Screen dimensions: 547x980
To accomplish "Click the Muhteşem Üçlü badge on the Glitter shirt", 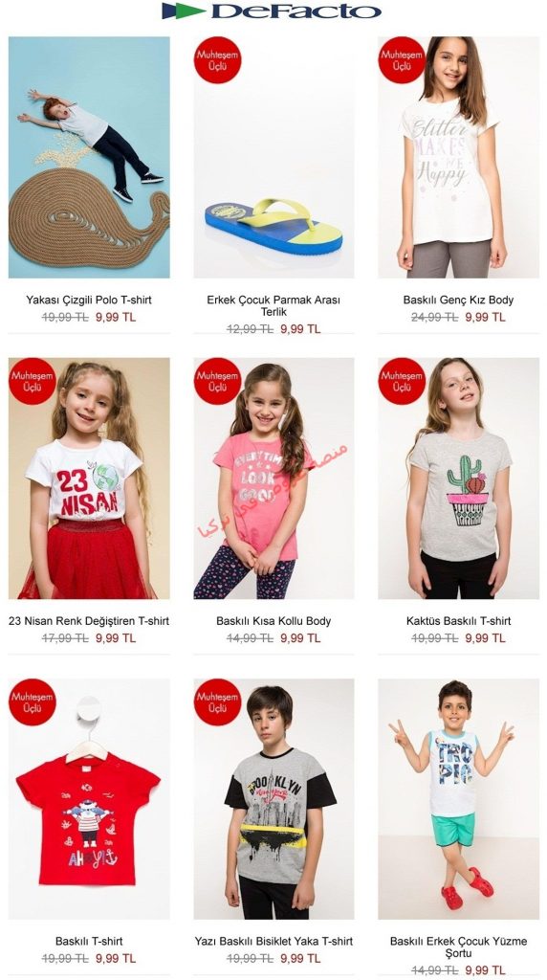I will 402,60.
